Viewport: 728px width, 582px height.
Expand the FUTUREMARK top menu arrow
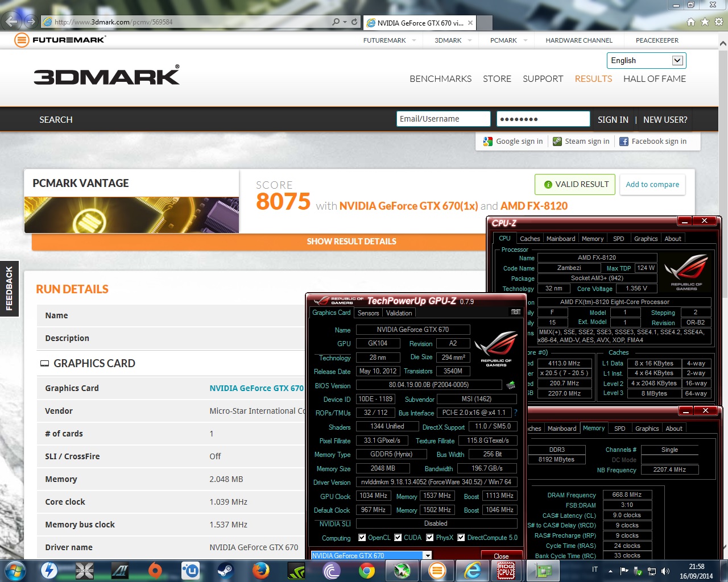[x=414, y=40]
